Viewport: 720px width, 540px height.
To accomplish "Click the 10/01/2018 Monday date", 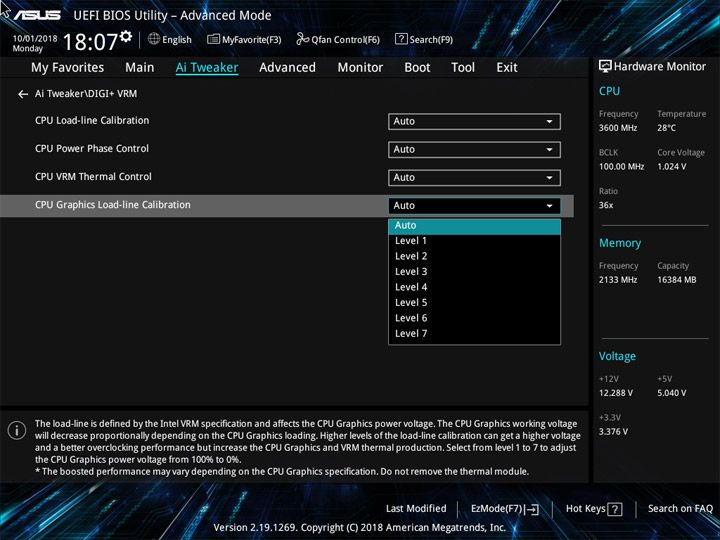I will pos(34,43).
